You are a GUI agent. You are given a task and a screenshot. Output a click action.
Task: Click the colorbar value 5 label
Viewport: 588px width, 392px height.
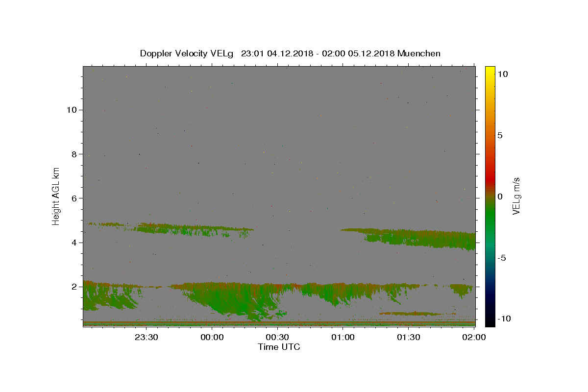tap(500, 135)
